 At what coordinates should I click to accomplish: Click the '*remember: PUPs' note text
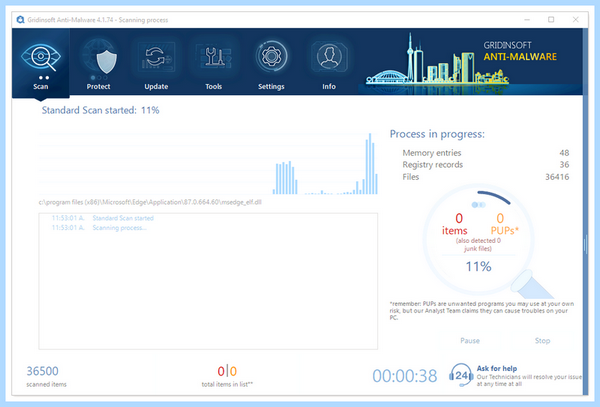[x=482, y=311]
